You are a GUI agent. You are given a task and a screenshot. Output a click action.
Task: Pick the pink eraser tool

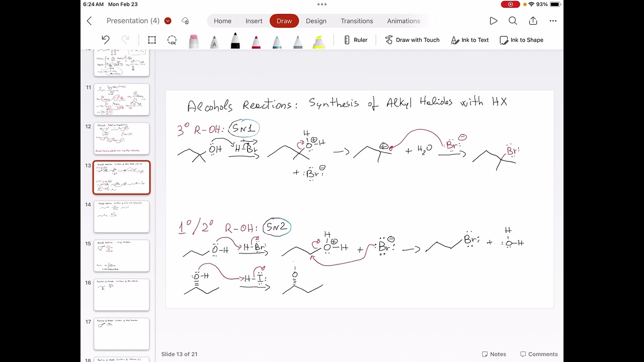194,41
